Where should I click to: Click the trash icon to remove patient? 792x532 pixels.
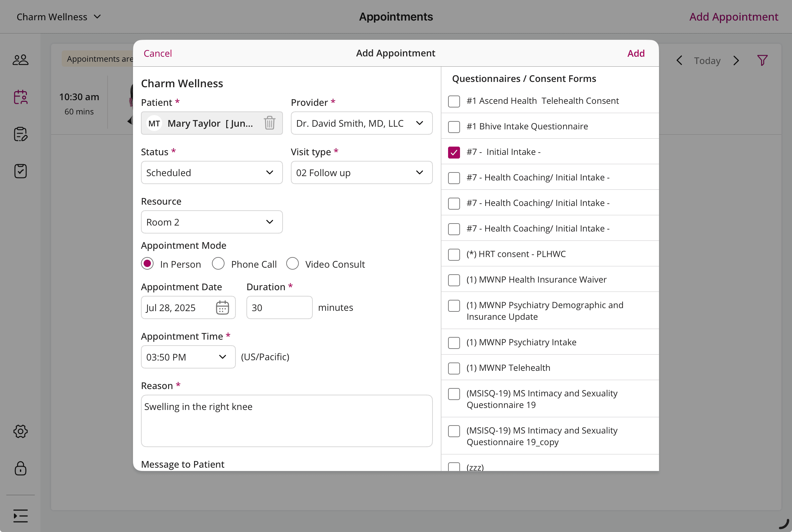point(269,123)
